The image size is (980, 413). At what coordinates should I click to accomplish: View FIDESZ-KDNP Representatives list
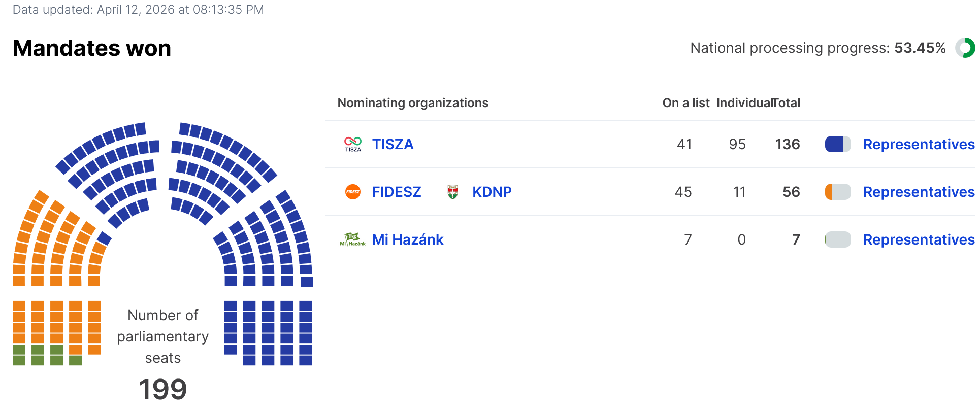919,192
